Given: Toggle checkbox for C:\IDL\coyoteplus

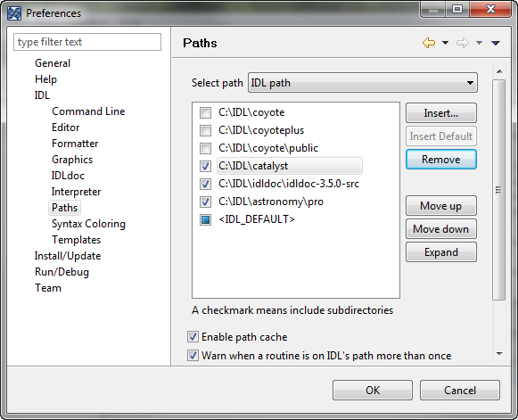Looking at the screenshot, I should pos(205,130).
